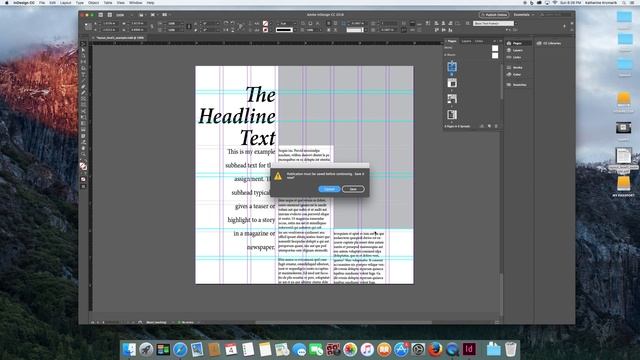The width and height of the screenshot is (640, 360).
Task: Click the document tab title
Action: (x=120, y=38)
